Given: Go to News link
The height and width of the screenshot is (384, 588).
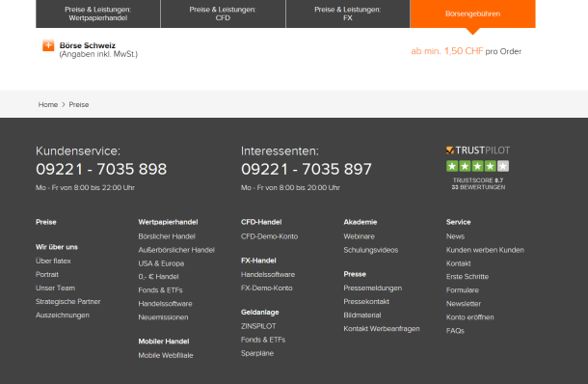Looking at the screenshot, I should point(455,236).
